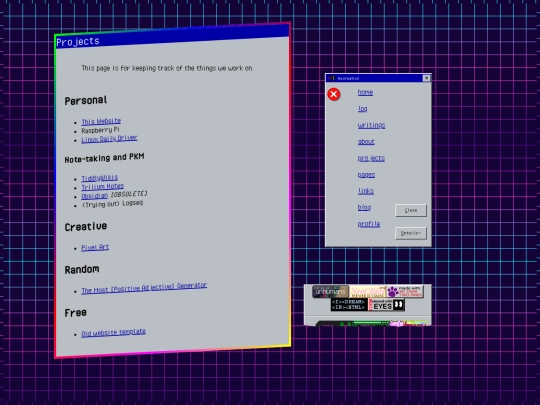Image resolution: width=540 pixels, height=405 pixels.
Task: Open the Trilium Notes link
Action: click(102, 187)
